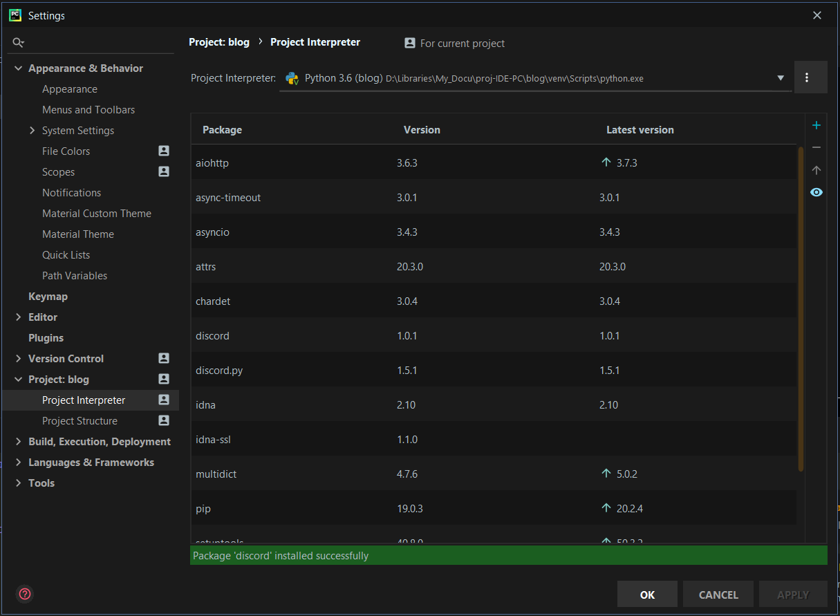Click the CANCEL button
840x616 pixels.
(x=718, y=595)
